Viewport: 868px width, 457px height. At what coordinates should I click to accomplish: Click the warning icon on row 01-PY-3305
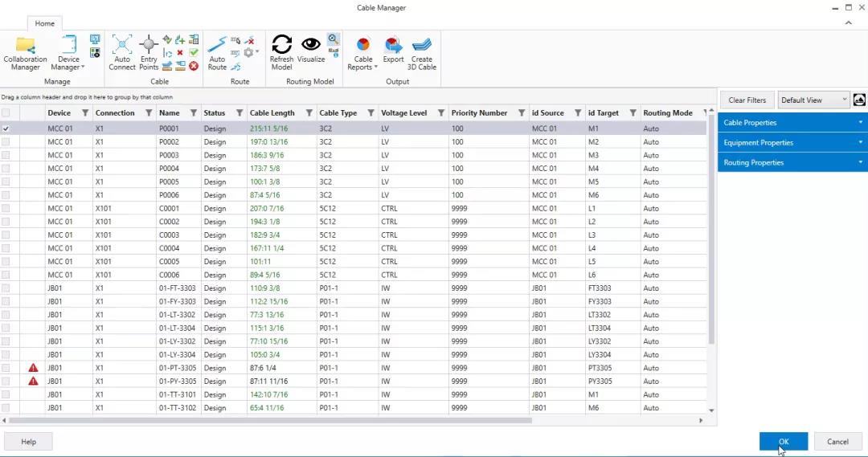[33, 382]
